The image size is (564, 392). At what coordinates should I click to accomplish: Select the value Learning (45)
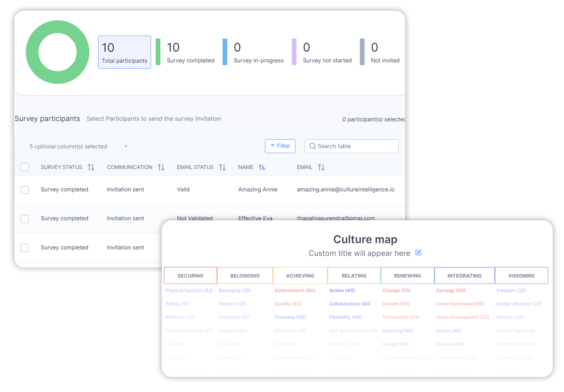[397, 330]
